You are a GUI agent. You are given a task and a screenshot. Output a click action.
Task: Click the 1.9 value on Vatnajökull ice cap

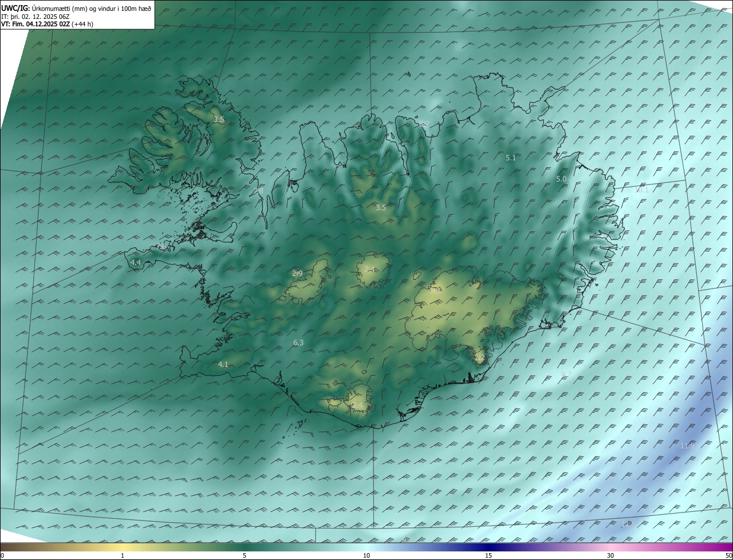tap(435, 290)
